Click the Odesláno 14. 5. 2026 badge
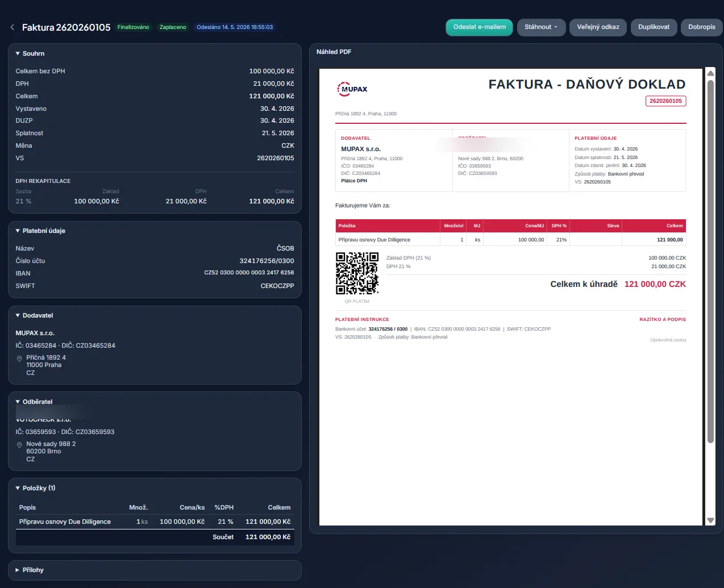Viewport: 724px width, 588px height. pos(235,27)
